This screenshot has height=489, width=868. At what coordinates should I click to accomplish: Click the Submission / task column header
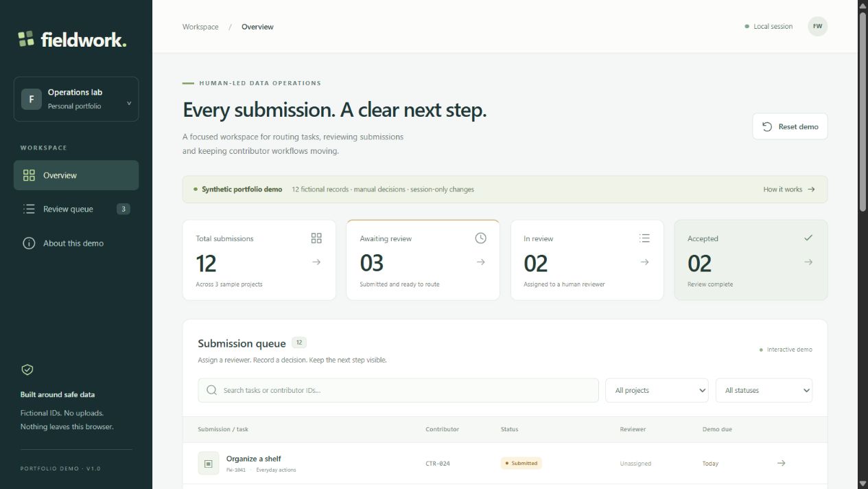223,429
